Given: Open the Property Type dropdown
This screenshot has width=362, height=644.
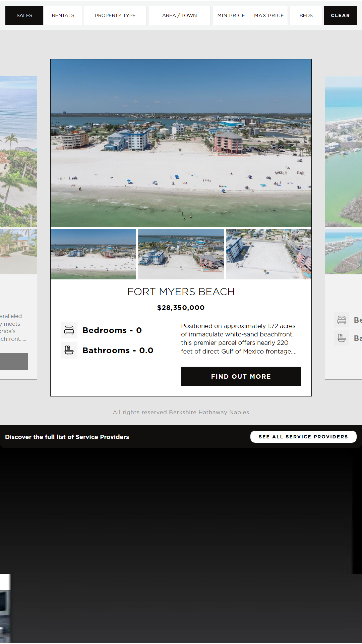Looking at the screenshot, I should 115,15.
